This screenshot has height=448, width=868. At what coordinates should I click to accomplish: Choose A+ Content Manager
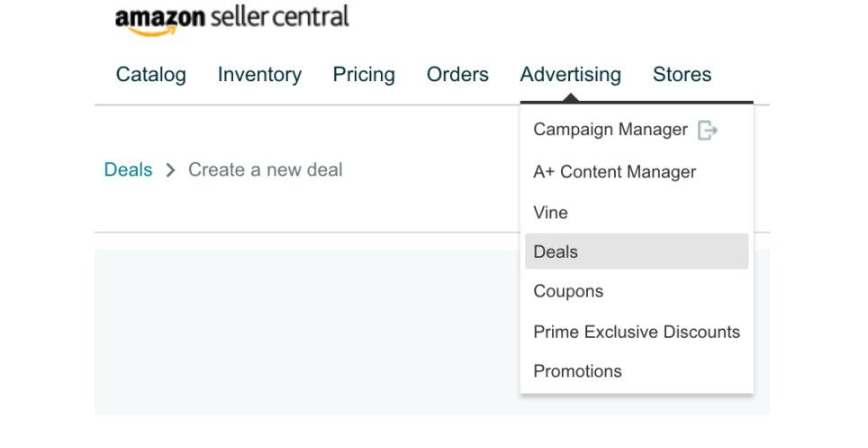click(x=614, y=172)
